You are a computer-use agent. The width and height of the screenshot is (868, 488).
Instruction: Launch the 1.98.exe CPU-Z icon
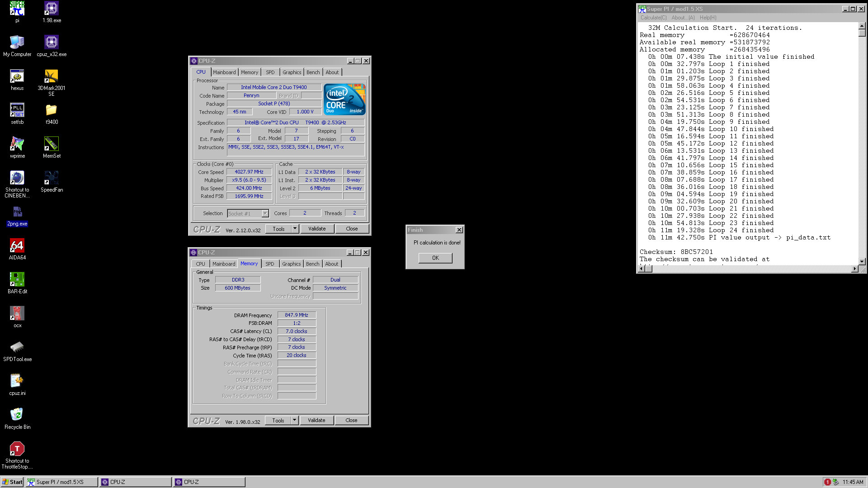click(52, 12)
